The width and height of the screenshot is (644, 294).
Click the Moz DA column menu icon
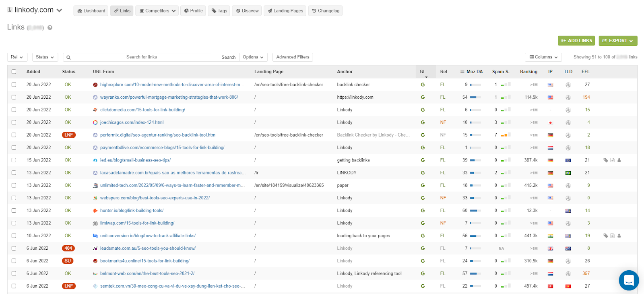click(x=462, y=72)
